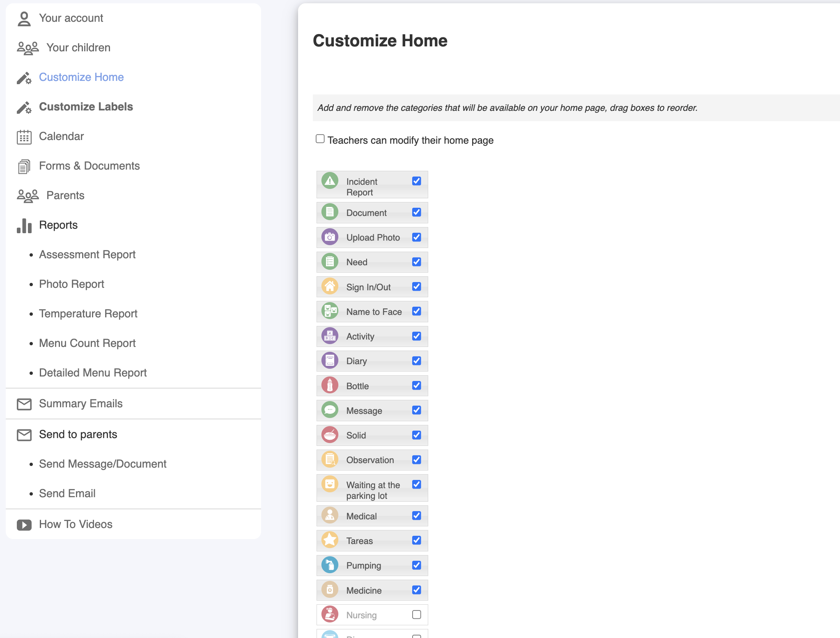This screenshot has width=840, height=638.
Task: Click the Bottle category icon
Action: click(x=330, y=385)
